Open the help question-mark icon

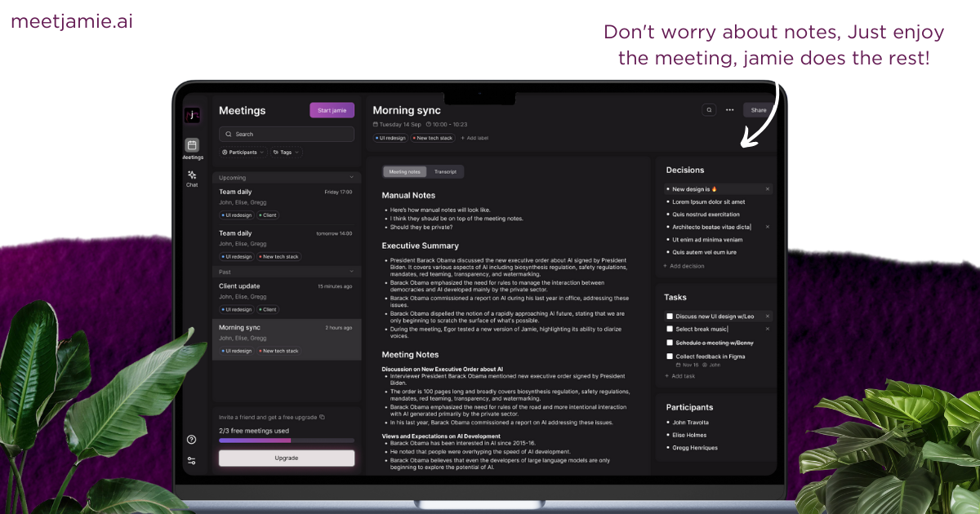point(191,440)
